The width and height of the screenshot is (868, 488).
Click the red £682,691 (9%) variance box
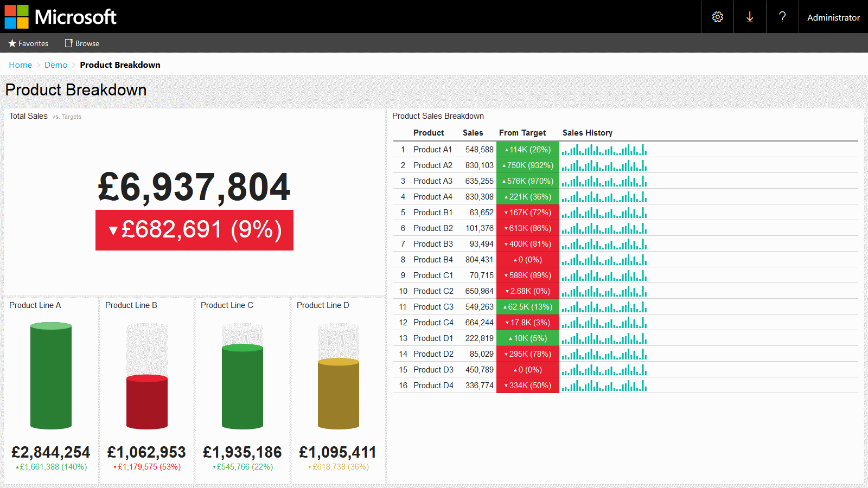pos(194,230)
